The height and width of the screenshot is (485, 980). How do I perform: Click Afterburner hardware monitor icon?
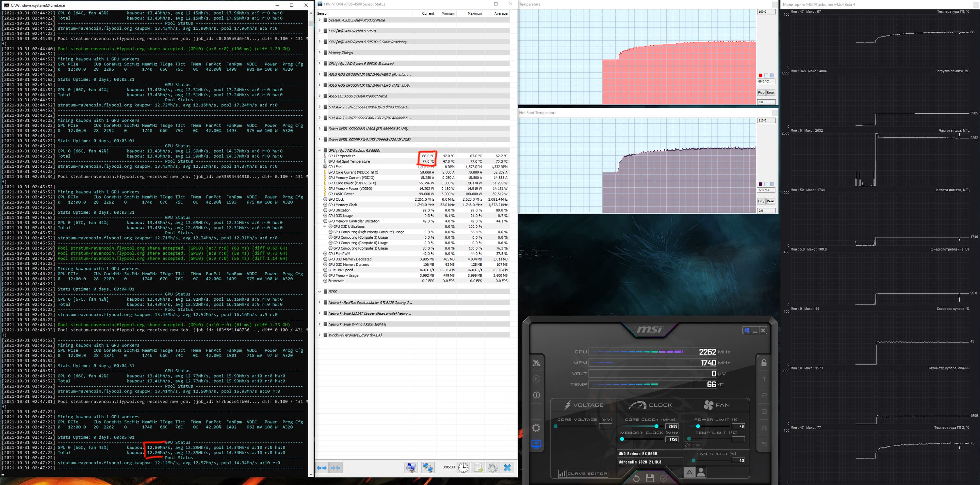tap(536, 444)
